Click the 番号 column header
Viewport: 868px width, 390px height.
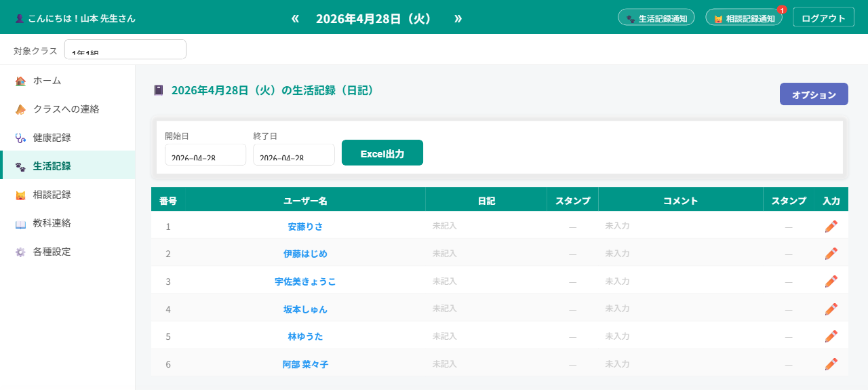(x=168, y=201)
